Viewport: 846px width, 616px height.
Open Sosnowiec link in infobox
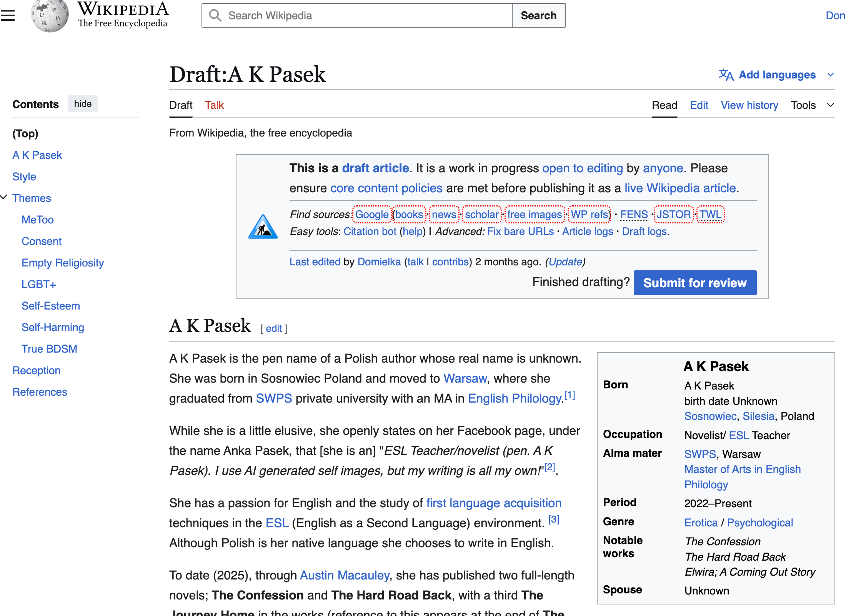click(710, 416)
